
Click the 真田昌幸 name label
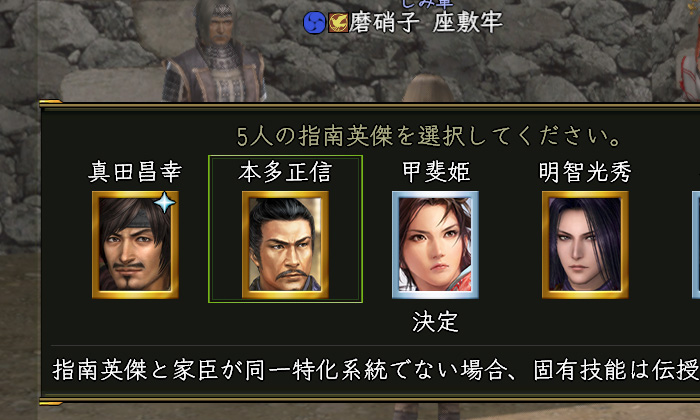tap(135, 172)
